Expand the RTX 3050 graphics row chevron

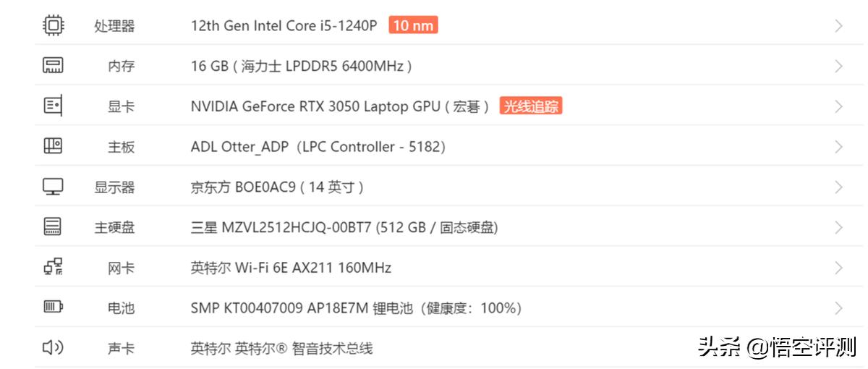(838, 106)
